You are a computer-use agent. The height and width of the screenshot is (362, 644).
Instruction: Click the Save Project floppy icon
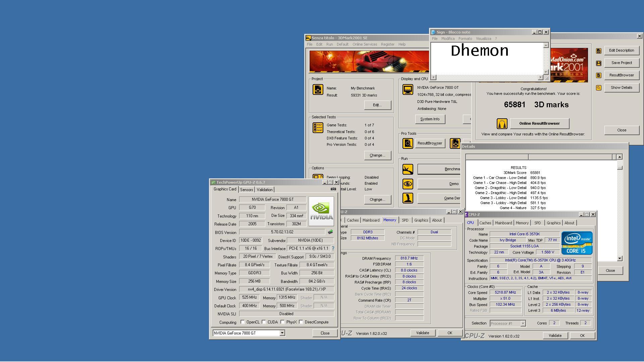[599, 63]
